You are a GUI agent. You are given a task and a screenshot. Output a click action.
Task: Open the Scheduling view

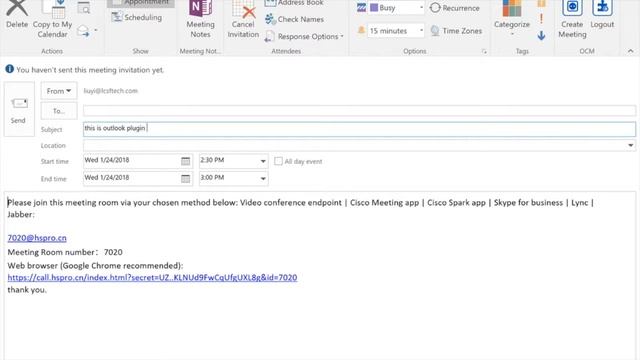click(137, 17)
